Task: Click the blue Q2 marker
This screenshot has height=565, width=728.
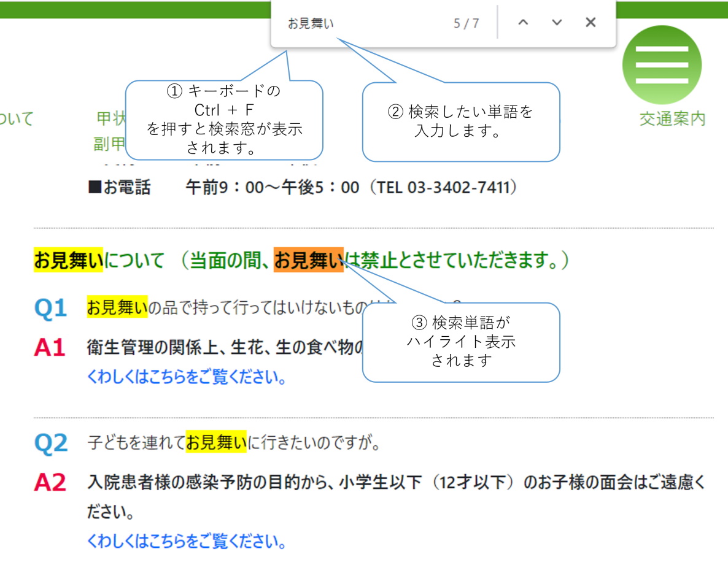Action: [x=50, y=443]
